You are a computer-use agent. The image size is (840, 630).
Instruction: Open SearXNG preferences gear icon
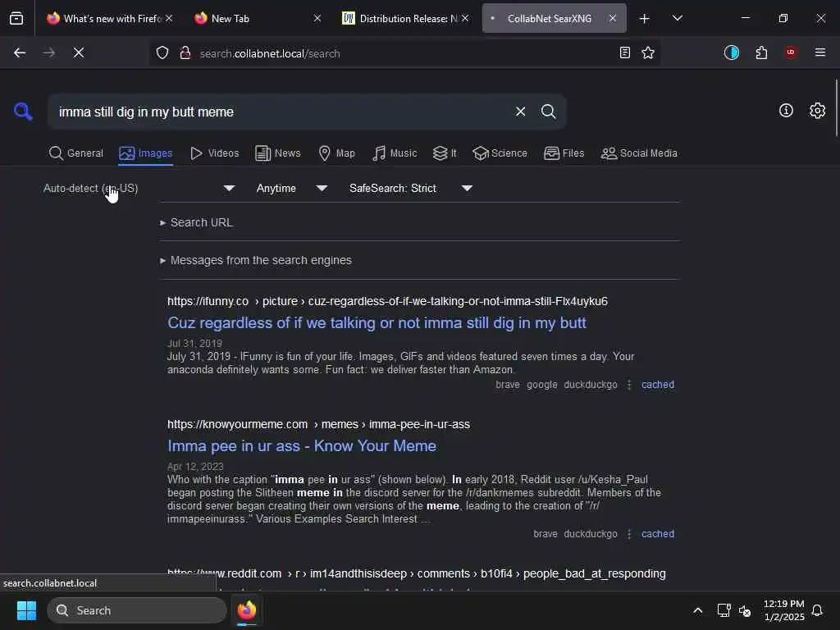pos(817,111)
